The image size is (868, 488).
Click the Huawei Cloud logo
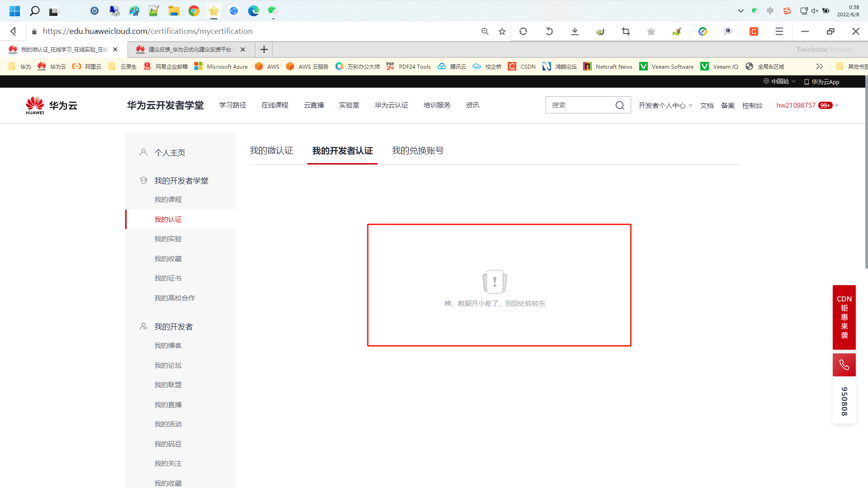[52, 105]
